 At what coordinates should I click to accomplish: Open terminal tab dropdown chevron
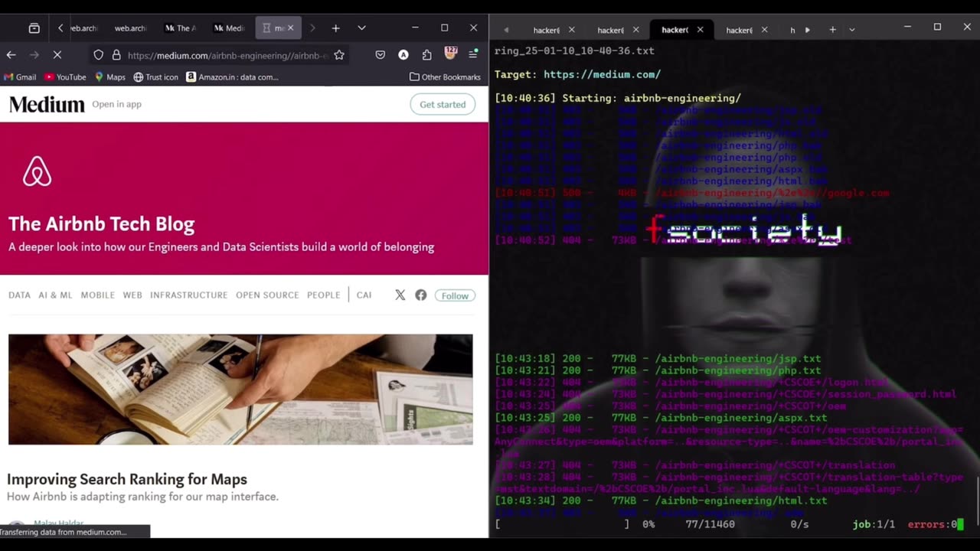[x=852, y=30]
